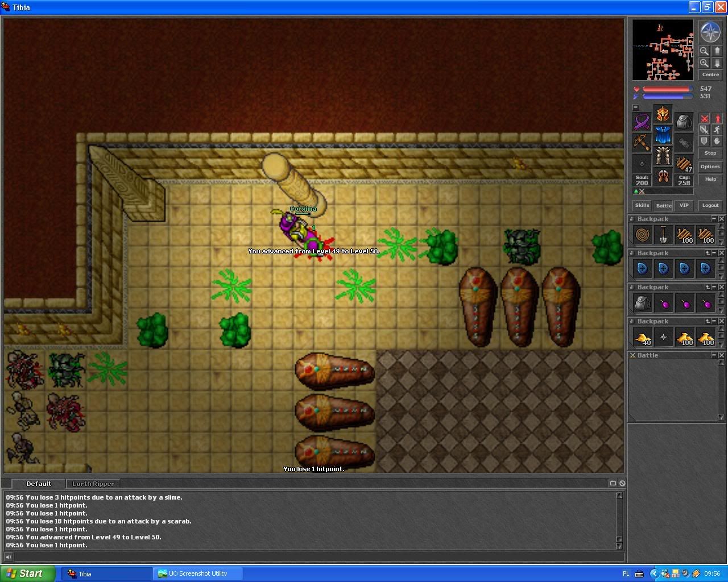Click the channel list icon above the chat

tap(613, 483)
